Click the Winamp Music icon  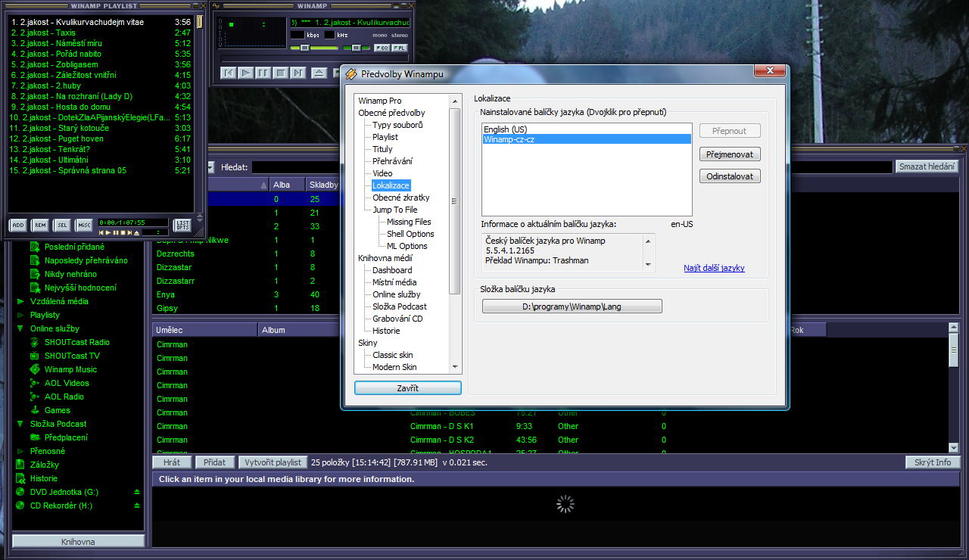35,369
